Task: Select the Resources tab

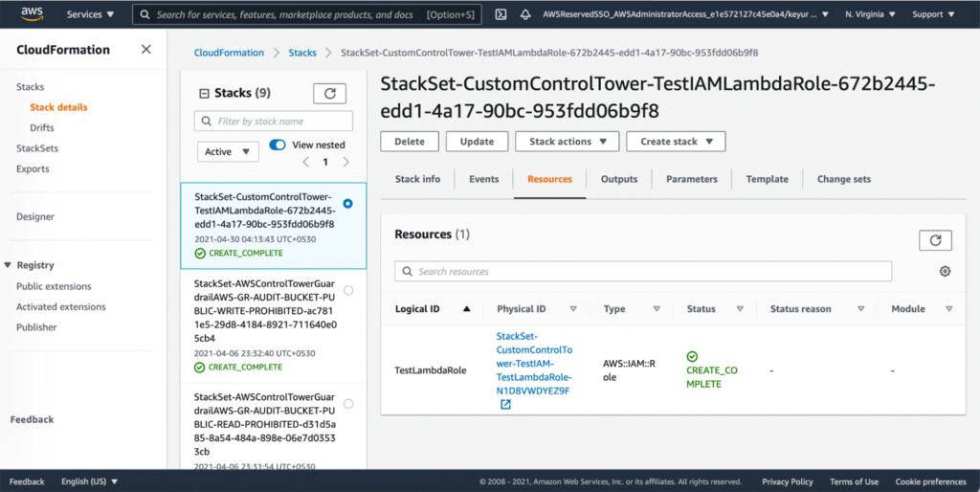Action: click(549, 179)
